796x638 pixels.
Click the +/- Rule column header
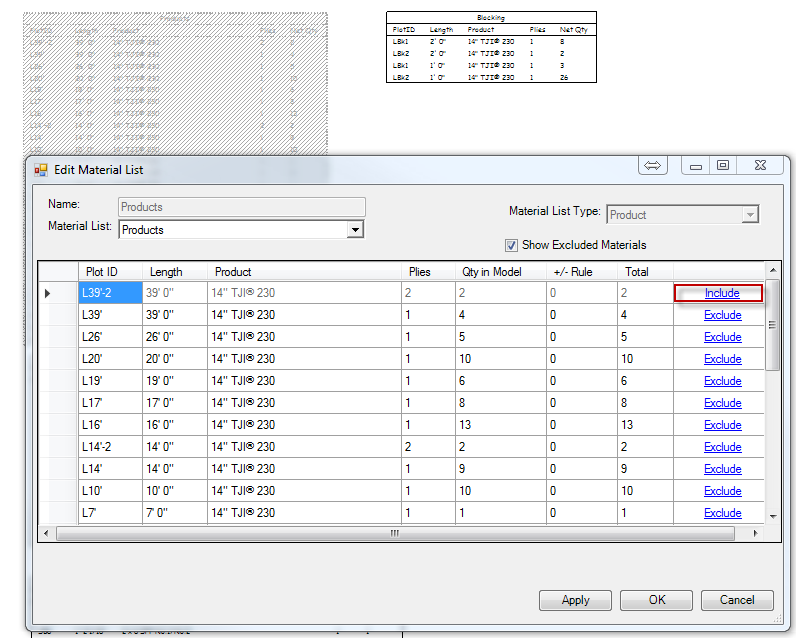tap(582, 272)
